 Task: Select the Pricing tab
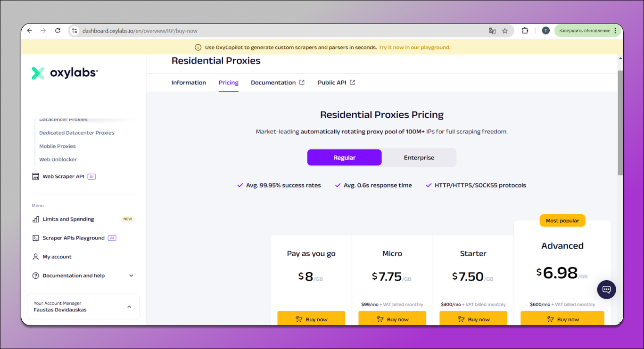click(x=229, y=82)
